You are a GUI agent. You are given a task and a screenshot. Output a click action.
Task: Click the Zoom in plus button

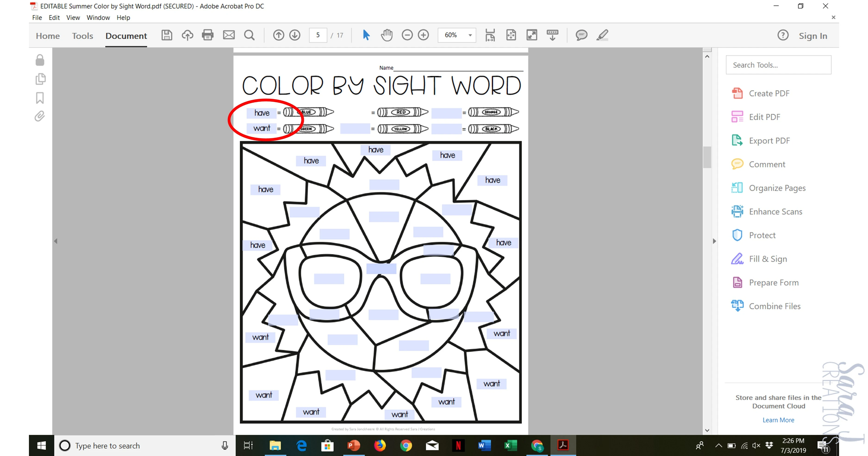coord(423,35)
